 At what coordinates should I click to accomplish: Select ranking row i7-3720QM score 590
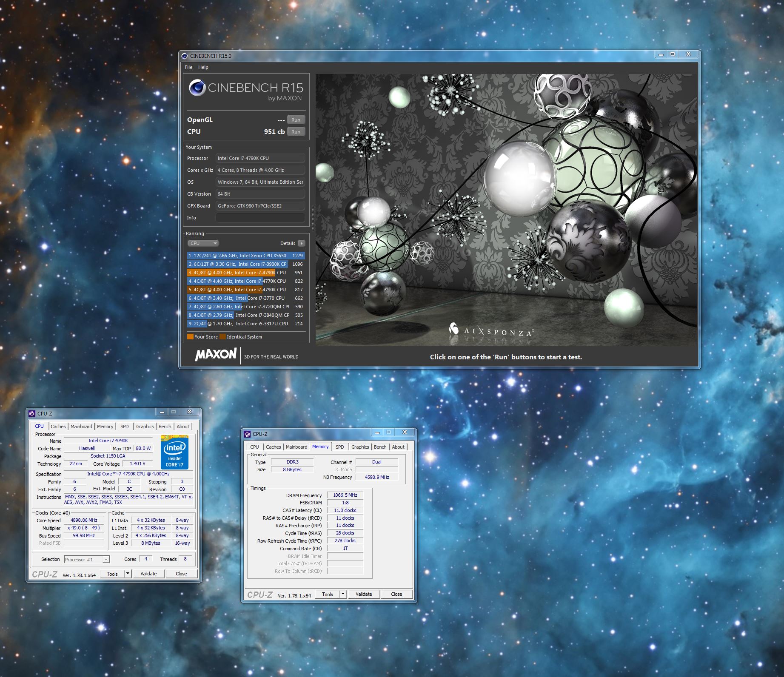click(246, 307)
